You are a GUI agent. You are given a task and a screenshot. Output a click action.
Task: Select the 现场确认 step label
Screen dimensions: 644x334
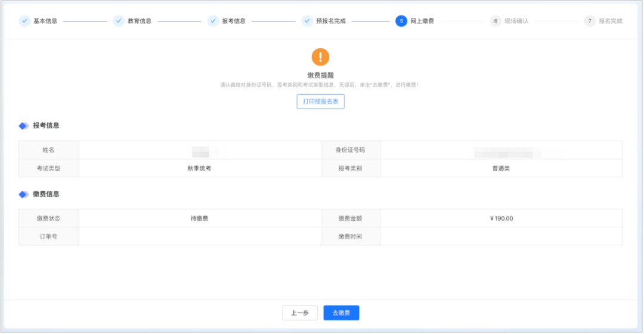pyautogui.click(x=516, y=21)
